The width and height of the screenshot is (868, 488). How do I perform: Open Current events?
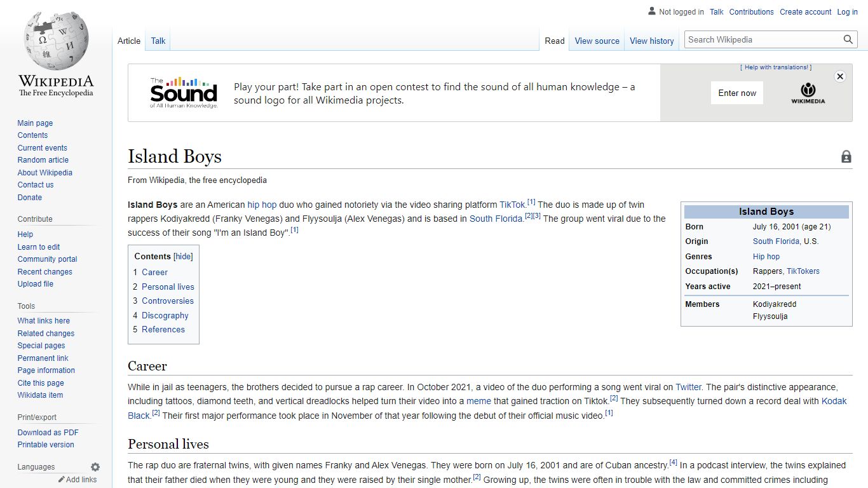[42, 148]
